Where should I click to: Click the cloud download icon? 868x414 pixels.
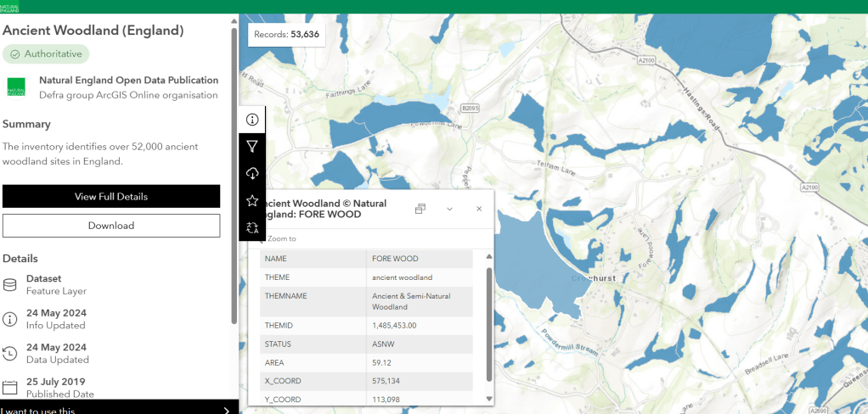coord(252,173)
